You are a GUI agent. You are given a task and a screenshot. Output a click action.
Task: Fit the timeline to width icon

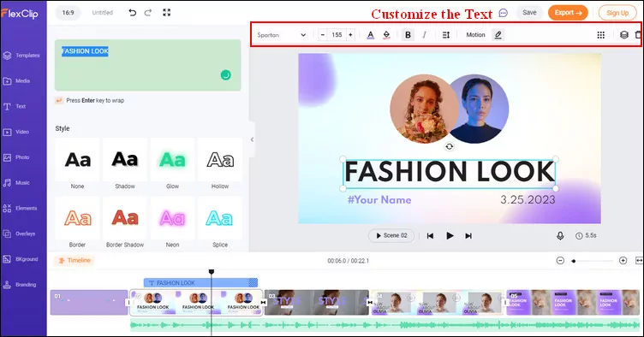point(639,261)
